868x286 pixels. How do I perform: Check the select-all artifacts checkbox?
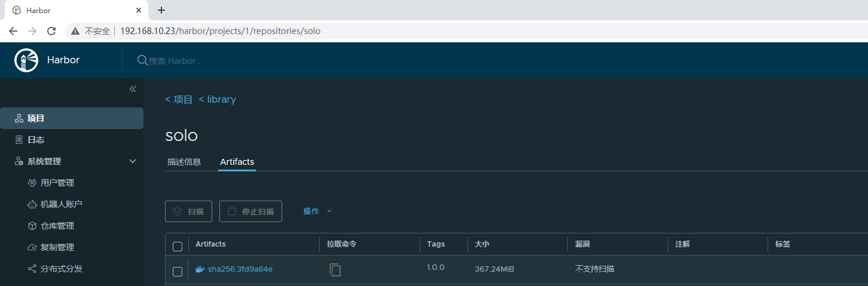pos(178,246)
